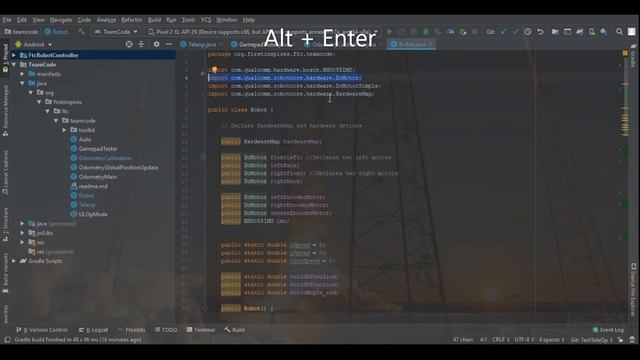Toggle tool window buttons icon at status bar left
This screenshot has height=360, width=640.
7,340
